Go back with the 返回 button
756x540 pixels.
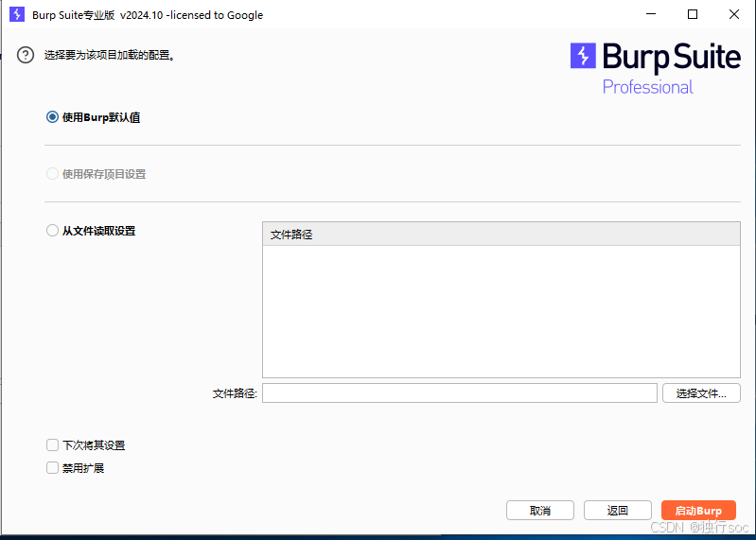(618, 511)
